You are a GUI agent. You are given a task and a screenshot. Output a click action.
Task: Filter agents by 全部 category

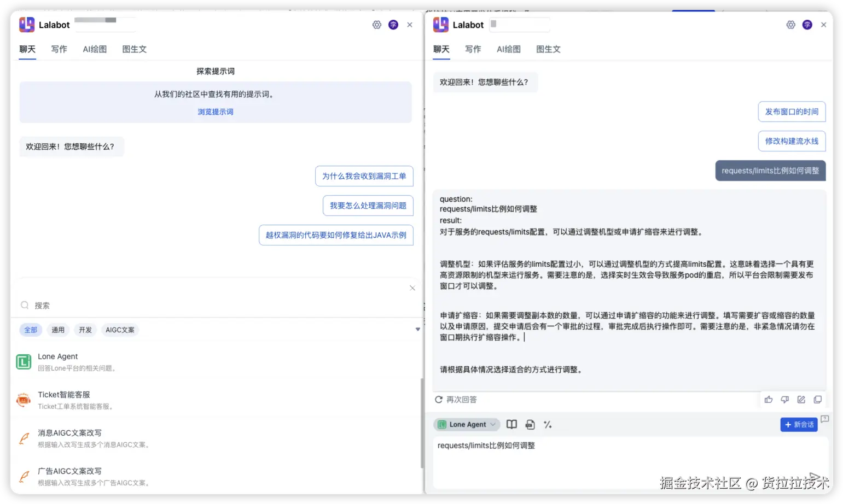31,330
